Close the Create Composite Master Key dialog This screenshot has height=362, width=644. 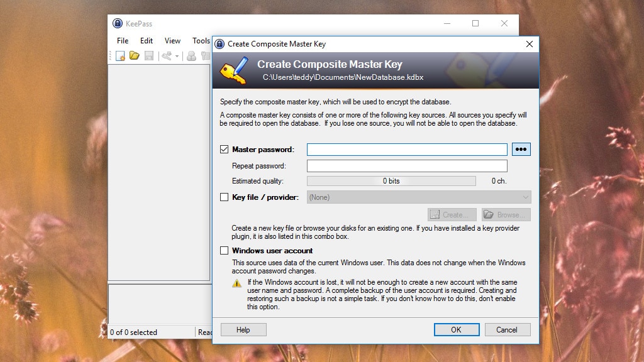530,44
